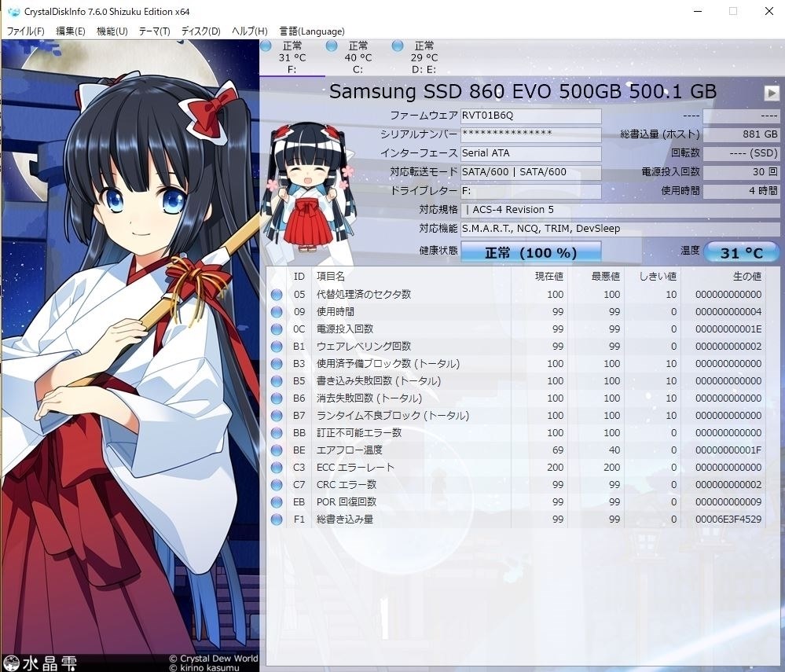Click the status orb for ECC エラーレート
Screen dimensions: 785x672
(x=277, y=468)
